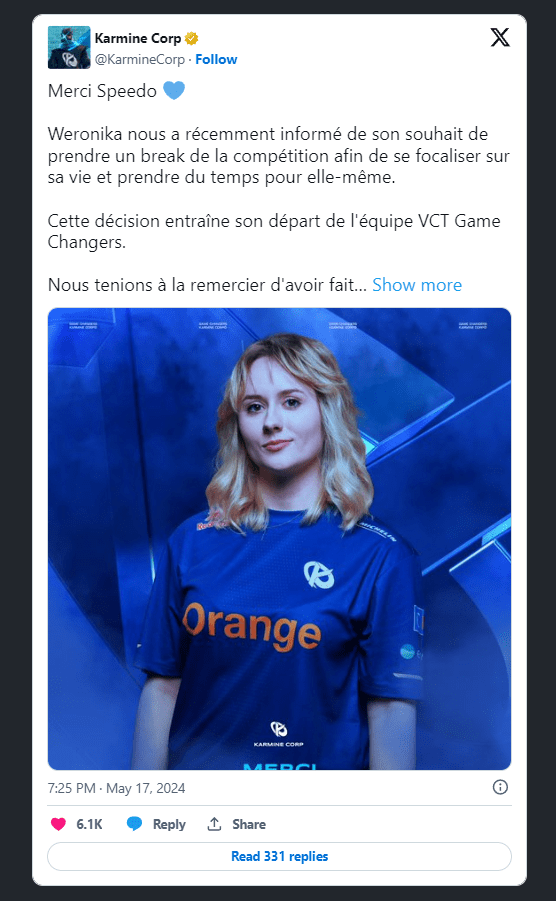556x901 pixels.
Task: Click the blue heart emoji after Speedo
Action: pos(174,91)
